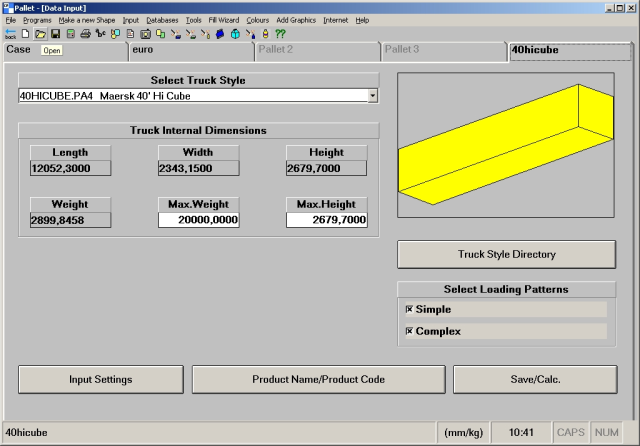Click the Length value 12052,3000 field

point(70,168)
